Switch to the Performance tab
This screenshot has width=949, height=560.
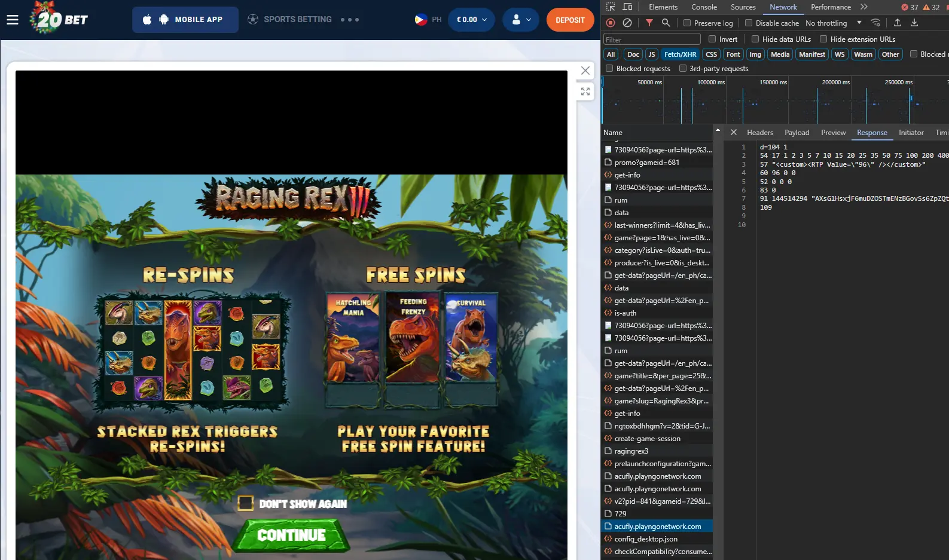pyautogui.click(x=831, y=7)
